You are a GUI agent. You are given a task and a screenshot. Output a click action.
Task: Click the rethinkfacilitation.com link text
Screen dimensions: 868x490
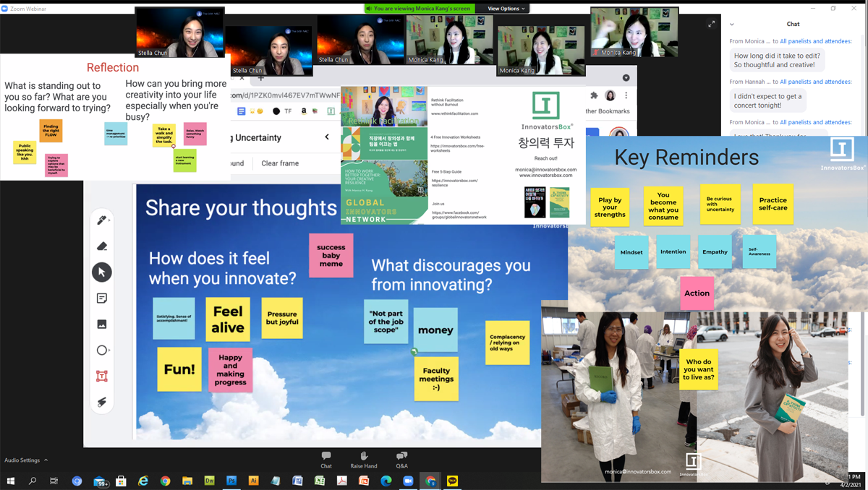coord(454,113)
